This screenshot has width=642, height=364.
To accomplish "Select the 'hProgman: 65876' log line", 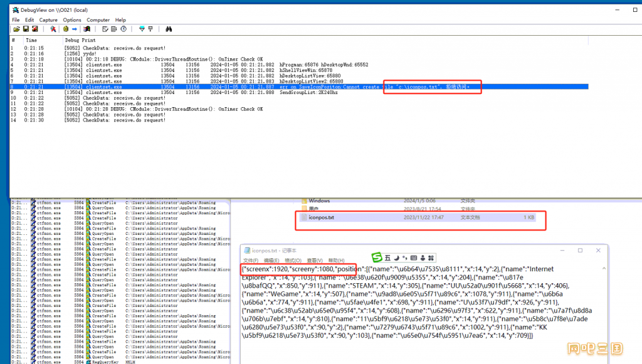I will click(x=299, y=65).
